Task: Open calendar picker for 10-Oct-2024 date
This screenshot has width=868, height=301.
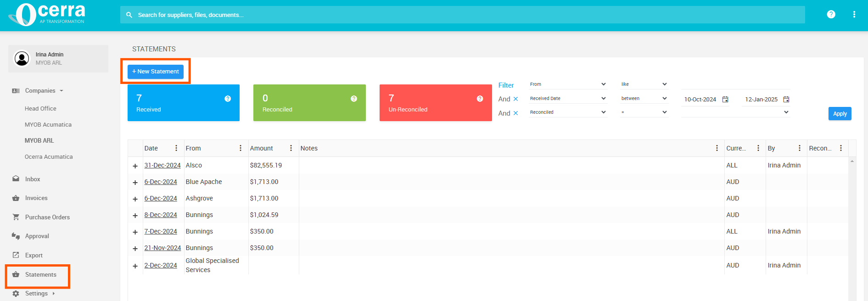Action: tap(725, 99)
